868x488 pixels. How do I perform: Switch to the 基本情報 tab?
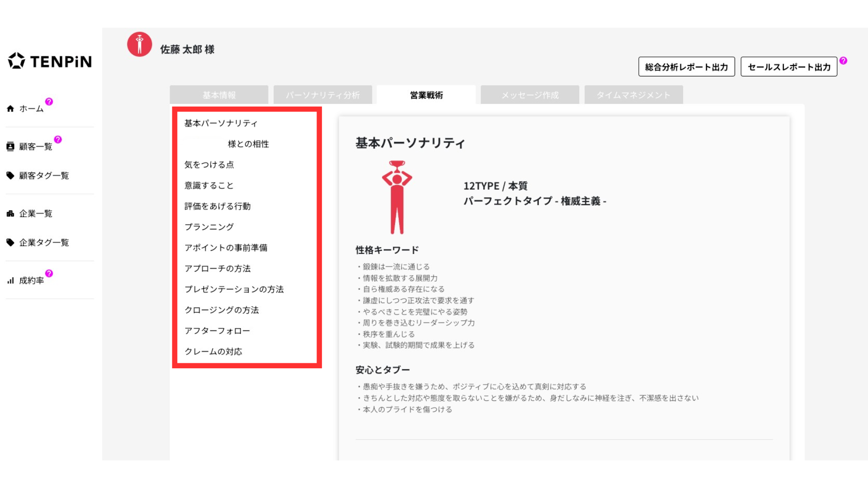click(x=219, y=95)
